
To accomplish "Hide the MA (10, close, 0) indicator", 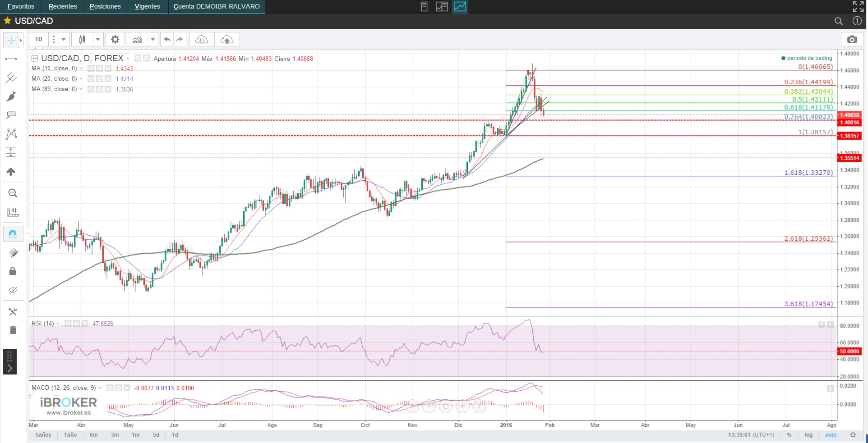I will [x=91, y=69].
